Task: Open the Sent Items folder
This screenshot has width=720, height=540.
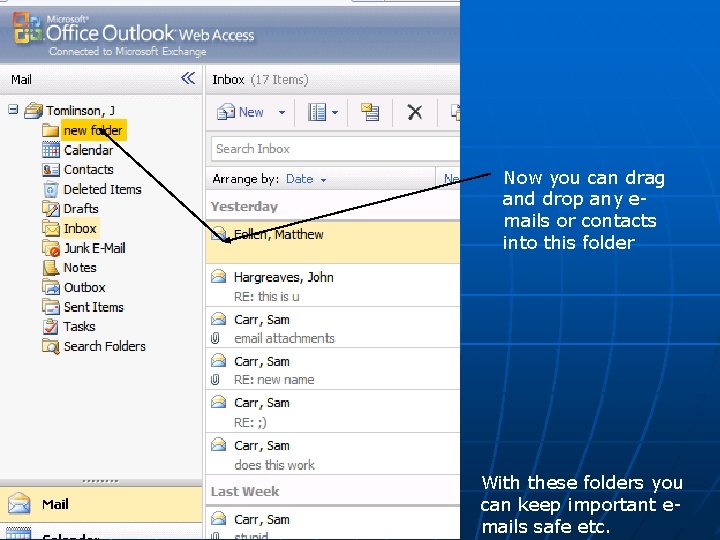Action: pos(94,307)
